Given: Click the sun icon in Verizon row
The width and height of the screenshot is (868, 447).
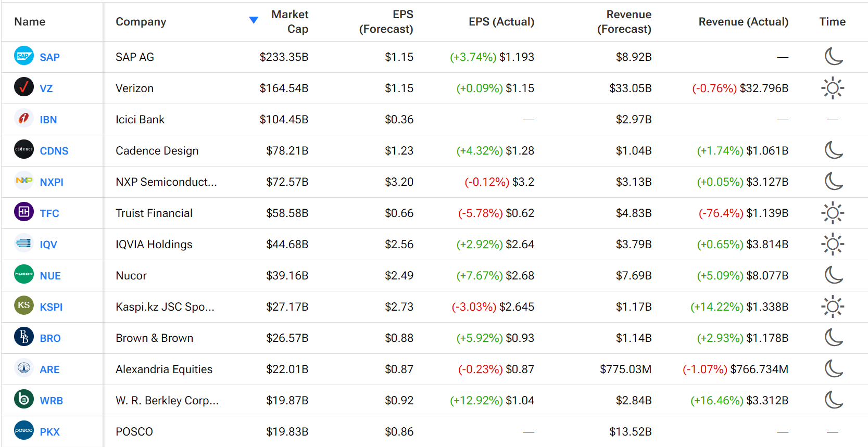Looking at the screenshot, I should [x=833, y=88].
